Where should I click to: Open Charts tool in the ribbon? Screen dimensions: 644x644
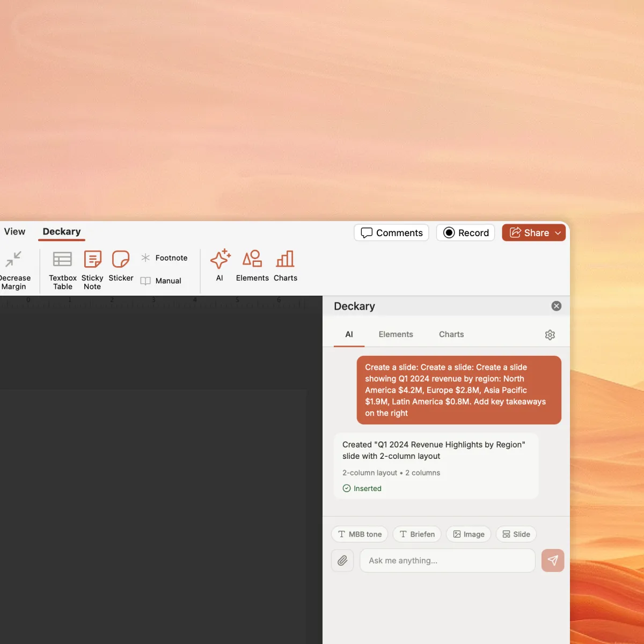coord(285,265)
